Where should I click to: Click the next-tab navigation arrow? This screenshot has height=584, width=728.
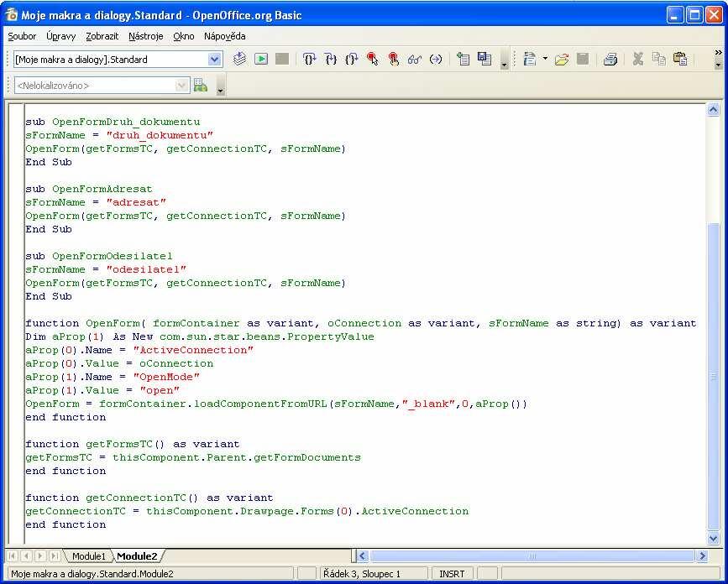point(40,555)
